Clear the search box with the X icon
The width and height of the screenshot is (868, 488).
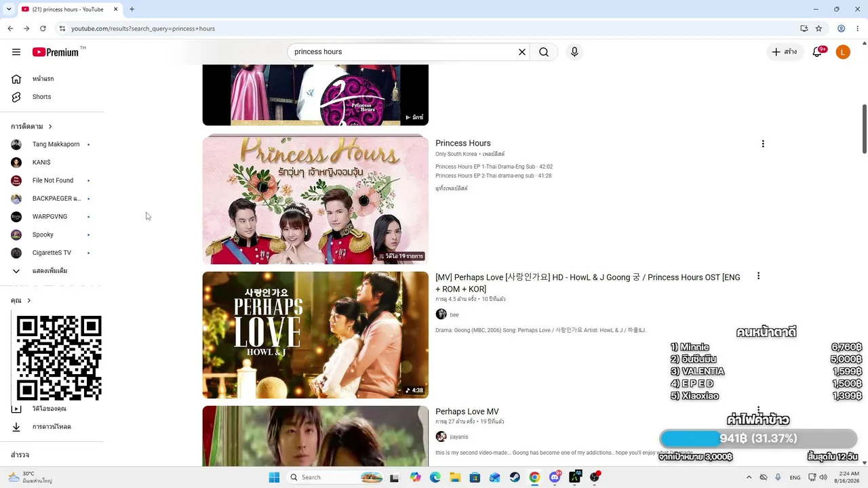tap(522, 52)
